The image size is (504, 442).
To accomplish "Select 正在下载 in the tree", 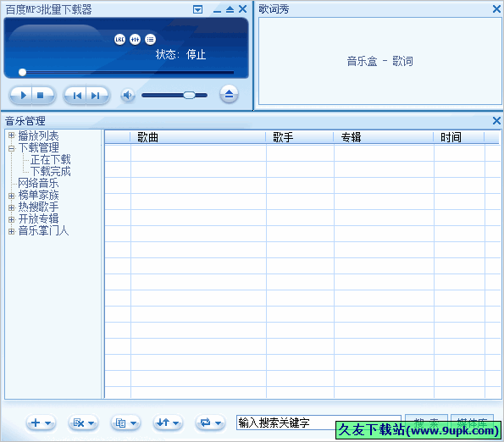I will point(51,160).
